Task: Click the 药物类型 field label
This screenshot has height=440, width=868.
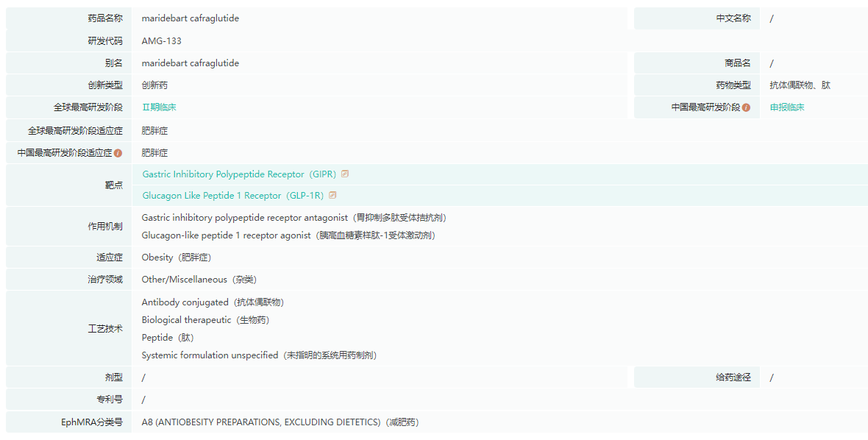Action: point(733,85)
